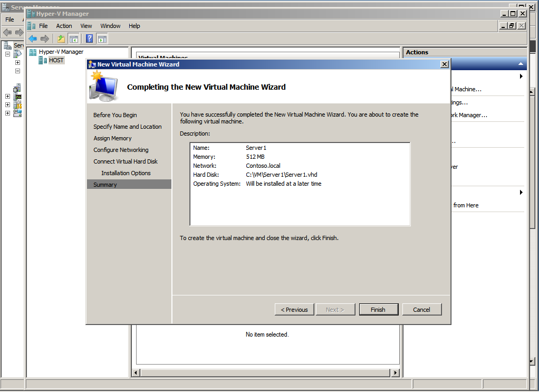Go to Assign Memory step

click(x=112, y=138)
